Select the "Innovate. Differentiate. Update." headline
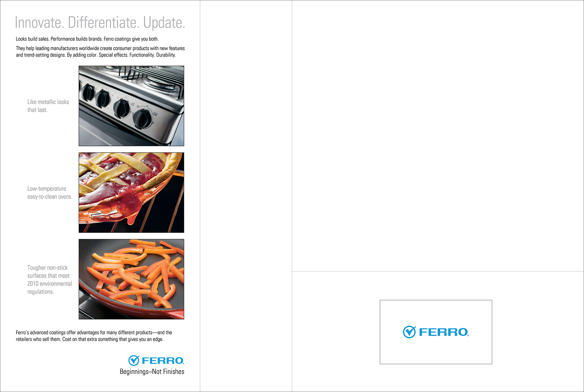 (x=100, y=23)
